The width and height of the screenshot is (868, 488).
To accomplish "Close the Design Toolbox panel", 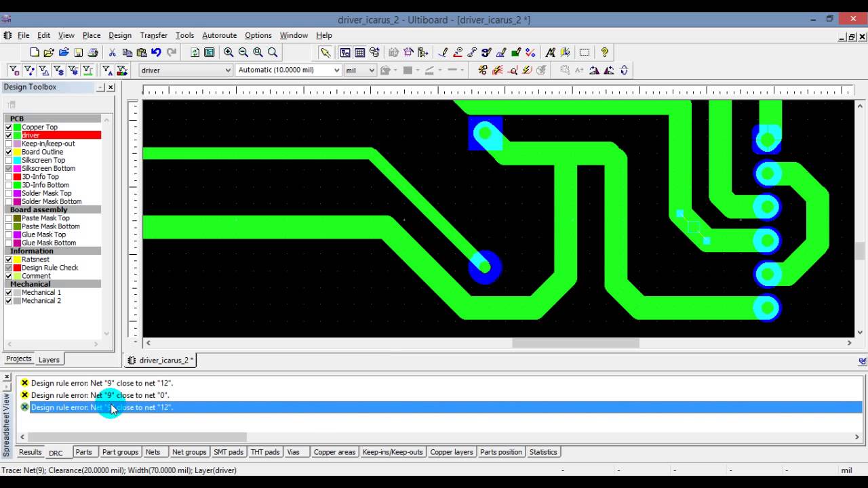I will (x=111, y=87).
